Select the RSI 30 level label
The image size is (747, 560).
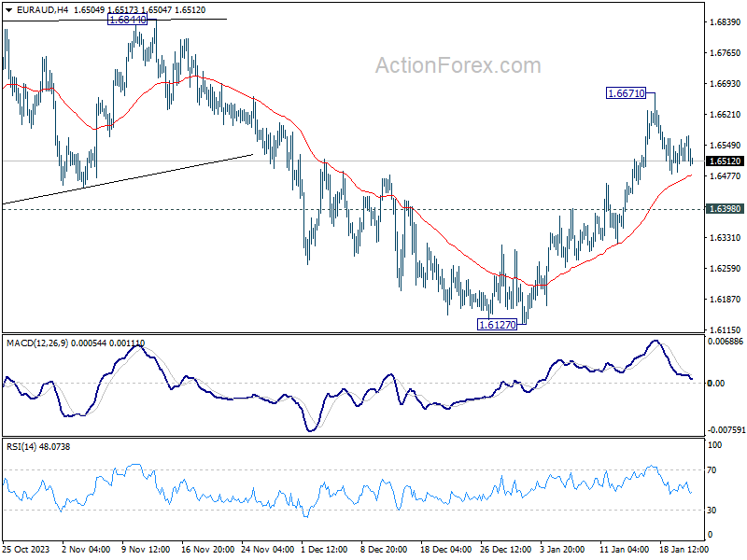[712, 511]
